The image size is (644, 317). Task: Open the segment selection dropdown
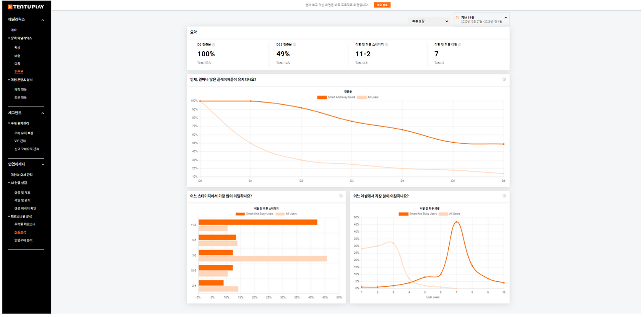coord(429,21)
